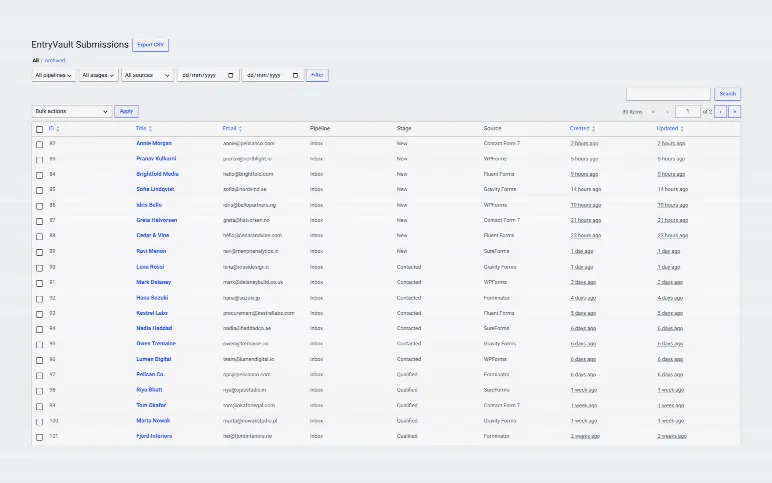
Task: Click Gravity Forms source in Sofia Lindqvist row
Action: coord(500,189)
